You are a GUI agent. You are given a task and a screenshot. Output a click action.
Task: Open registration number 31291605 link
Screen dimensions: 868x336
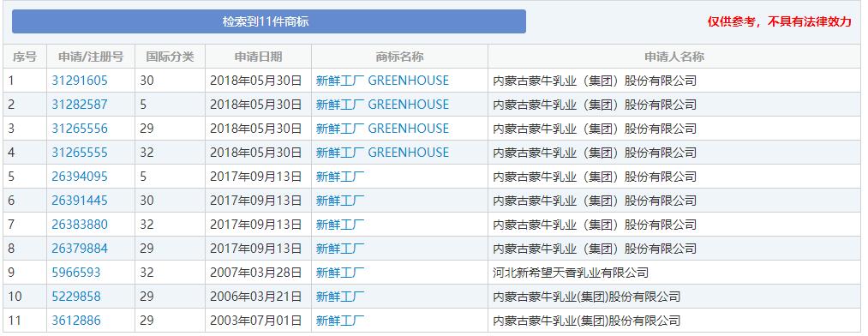click(80, 81)
